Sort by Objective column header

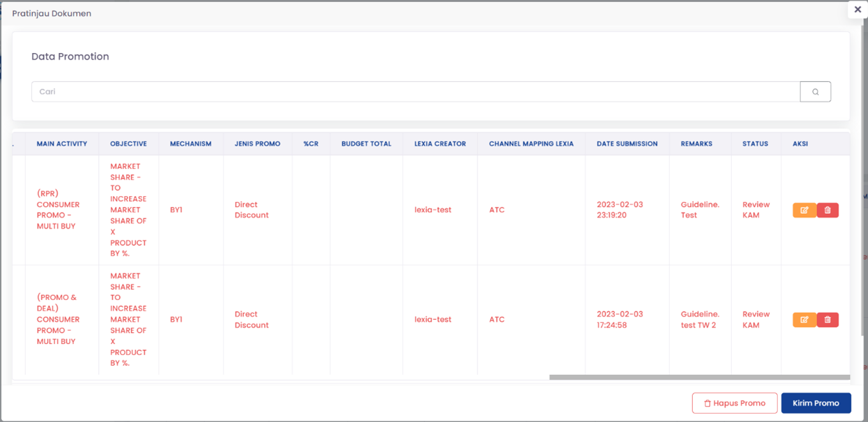[128, 144]
